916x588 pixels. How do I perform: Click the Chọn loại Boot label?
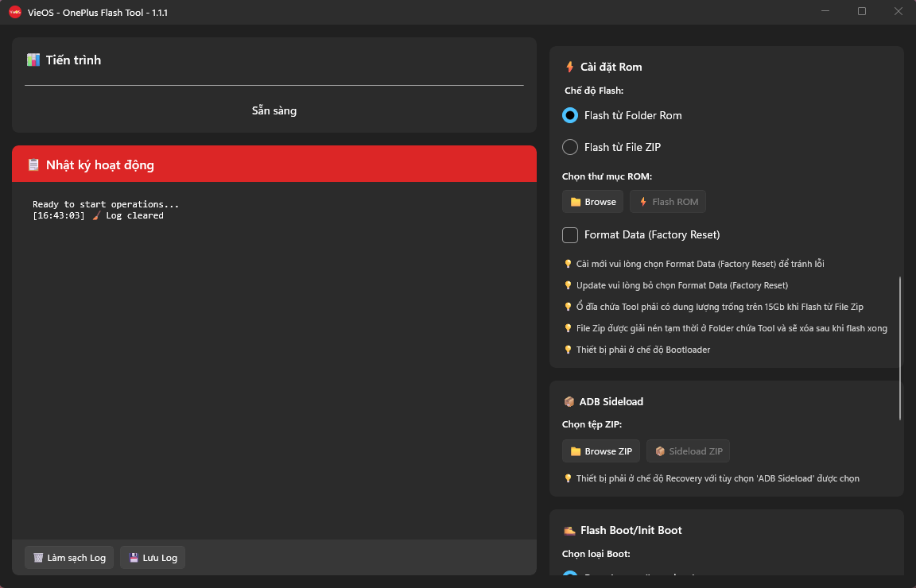coord(596,554)
